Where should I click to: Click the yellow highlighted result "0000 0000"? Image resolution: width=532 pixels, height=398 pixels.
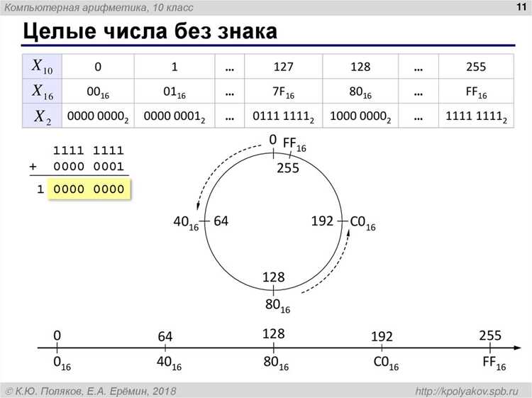[x=89, y=189]
